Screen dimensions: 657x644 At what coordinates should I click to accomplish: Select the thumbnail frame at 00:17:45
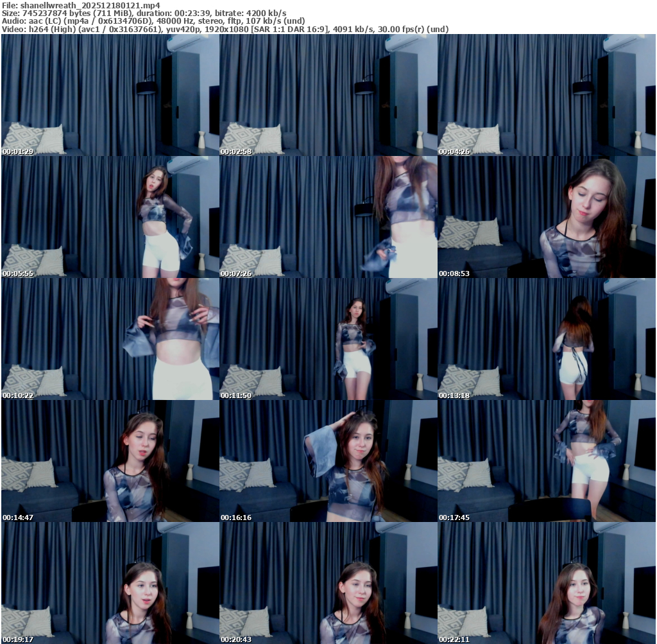click(547, 461)
